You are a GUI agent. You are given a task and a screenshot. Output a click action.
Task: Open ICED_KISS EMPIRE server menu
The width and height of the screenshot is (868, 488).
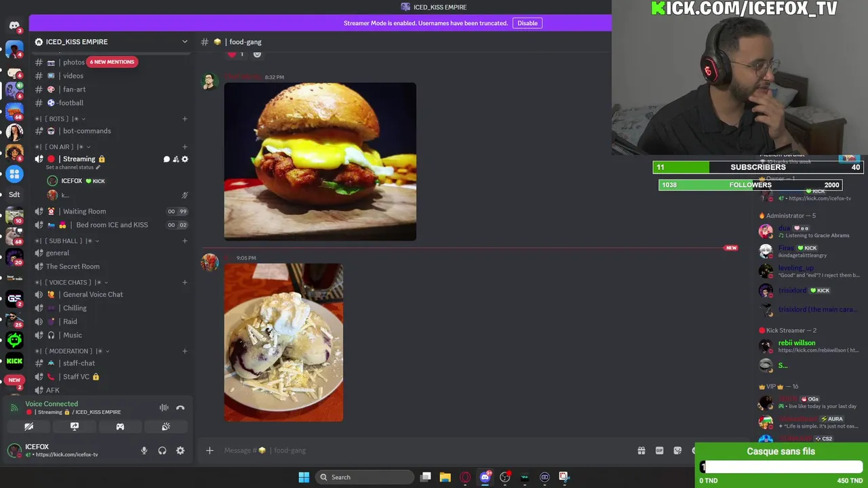coord(111,42)
